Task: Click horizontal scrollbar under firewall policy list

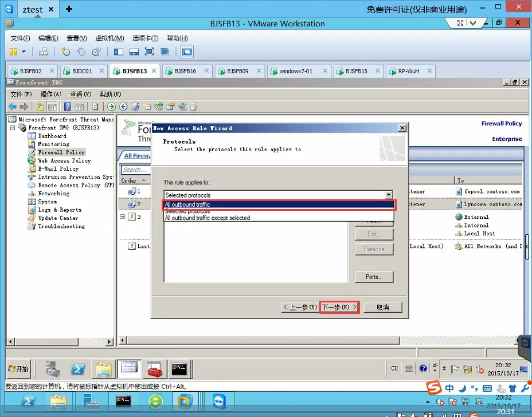Action: tap(263, 340)
